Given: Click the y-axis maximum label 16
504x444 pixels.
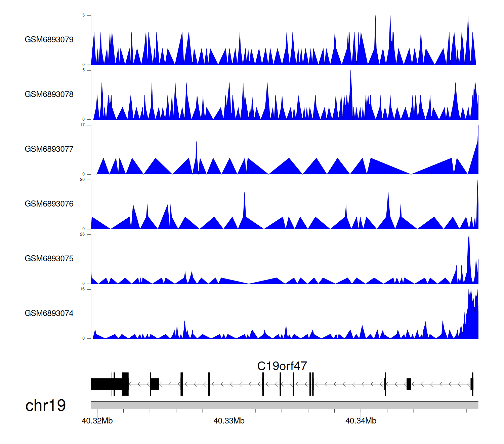Looking at the screenshot, I should pyautogui.click(x=82, y=289).
